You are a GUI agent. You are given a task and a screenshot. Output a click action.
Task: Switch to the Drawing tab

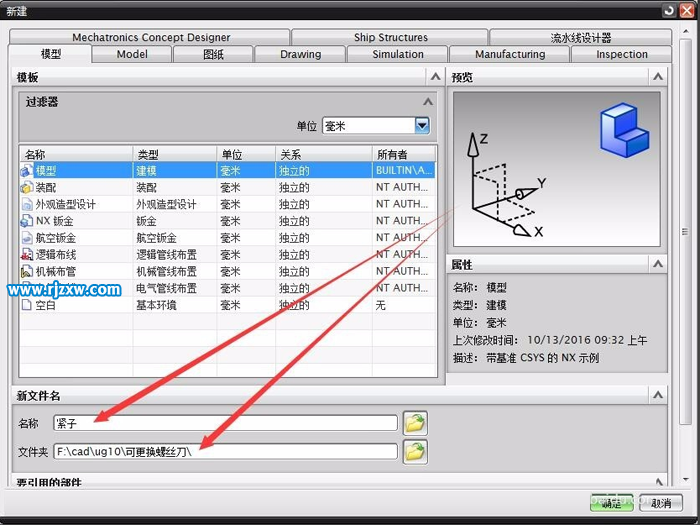(300, 54)
